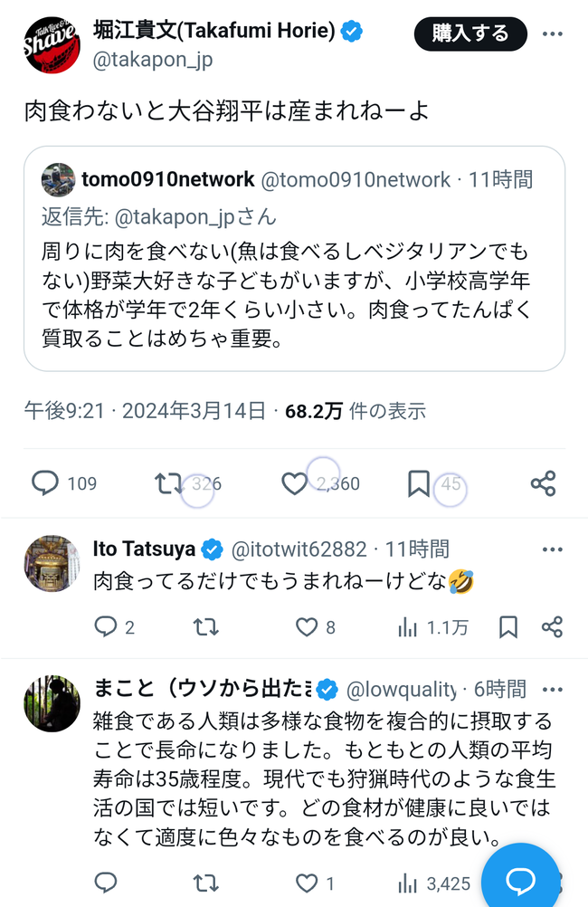The image size is (588, 907).
Task: Open Takafumi Horie's profile picture
Action: click(52, 45)
